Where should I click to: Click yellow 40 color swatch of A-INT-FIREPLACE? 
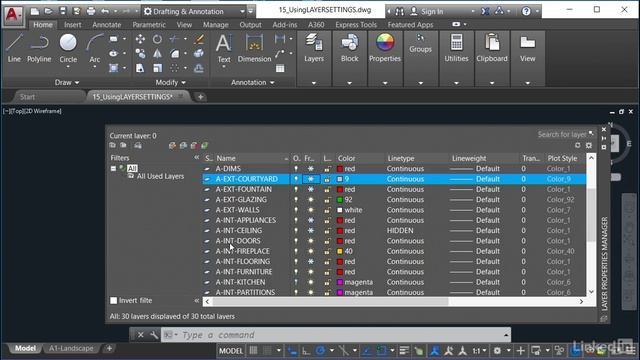pos(340,251)
